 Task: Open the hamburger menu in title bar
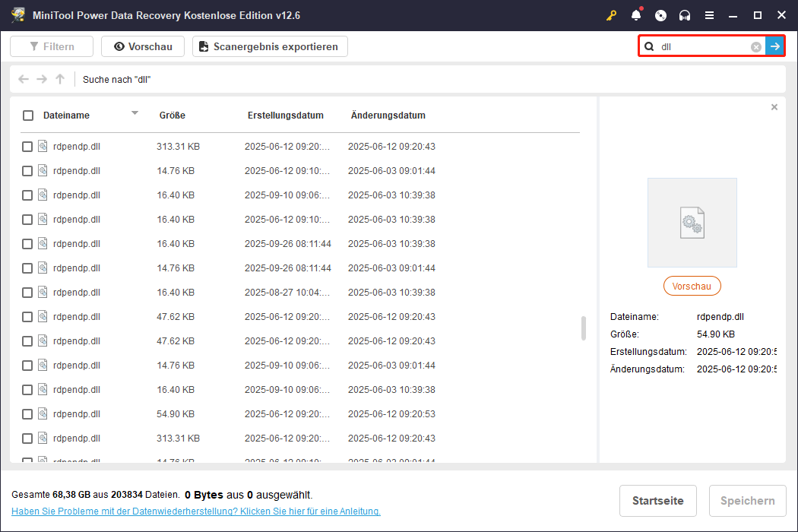point(709,15)
